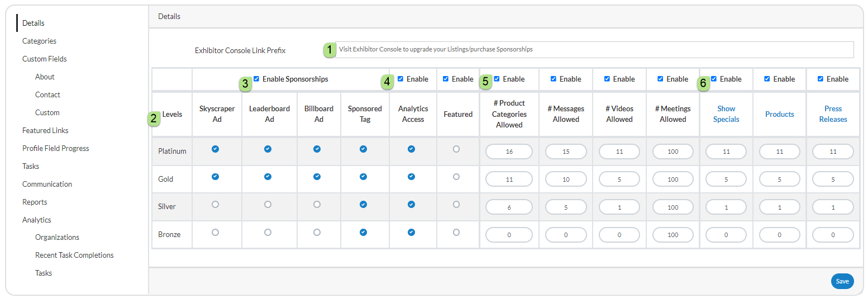The image size is (868, 298).
Task: Edit Gold Messages Allowed value field
Action: click(566, 179)
